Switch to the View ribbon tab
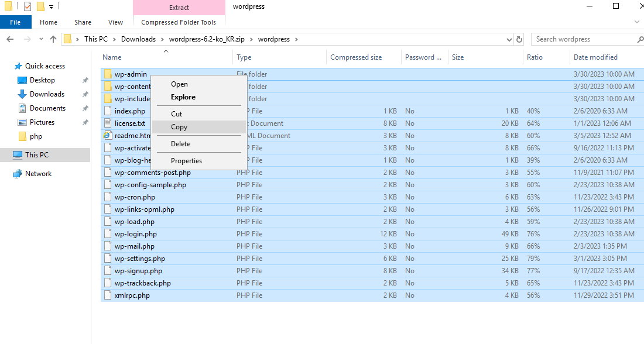This screenshot has width=644, height=344. coord(115,22)
